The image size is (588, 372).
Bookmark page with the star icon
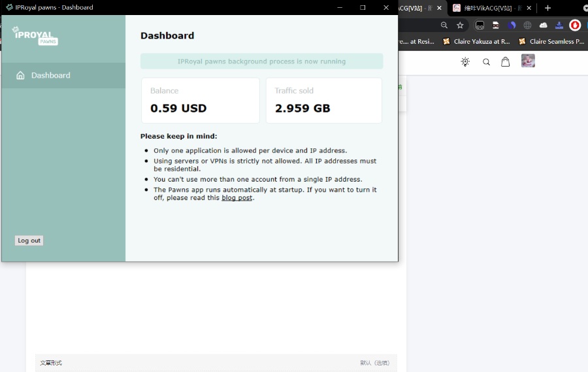pyautogui.click(x=460, y=25)
